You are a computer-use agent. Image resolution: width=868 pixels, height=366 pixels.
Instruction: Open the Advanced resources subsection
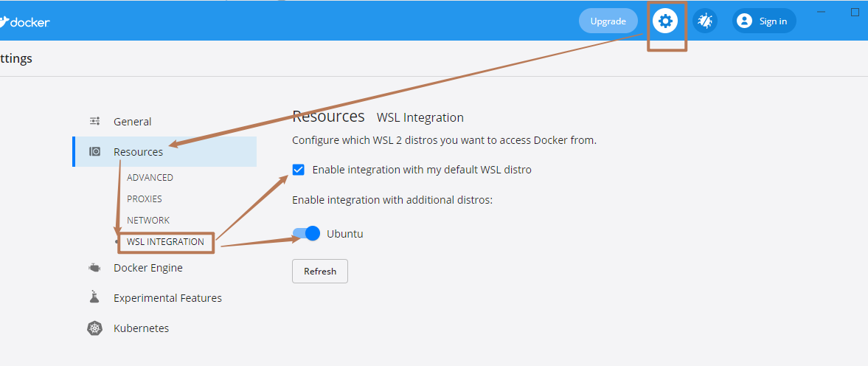(x=150, y=178)
